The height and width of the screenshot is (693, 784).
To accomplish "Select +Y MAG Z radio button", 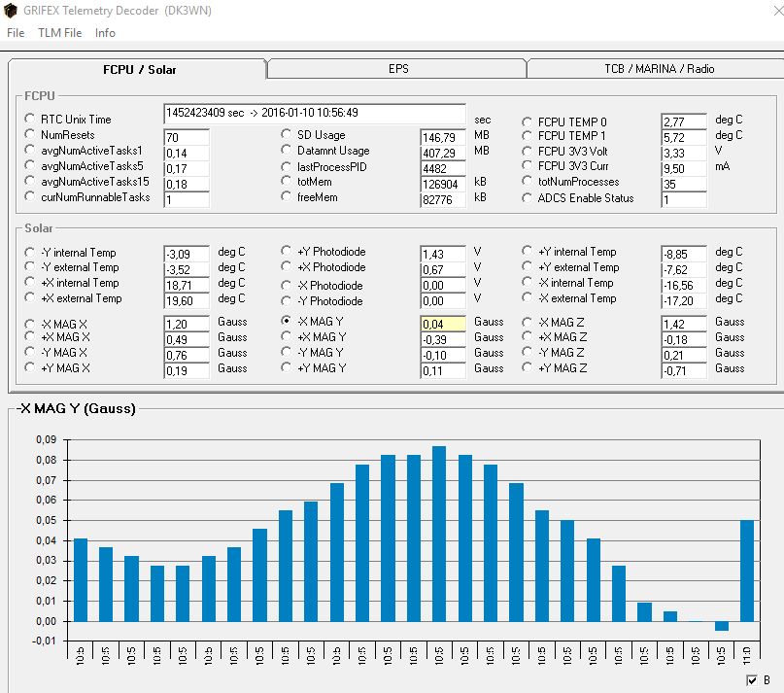I will [527, 367].
